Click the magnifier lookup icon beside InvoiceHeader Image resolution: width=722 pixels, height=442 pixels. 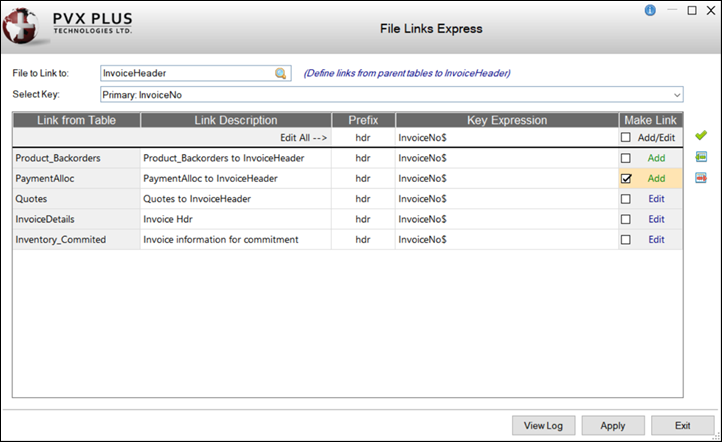coord(281,73)
